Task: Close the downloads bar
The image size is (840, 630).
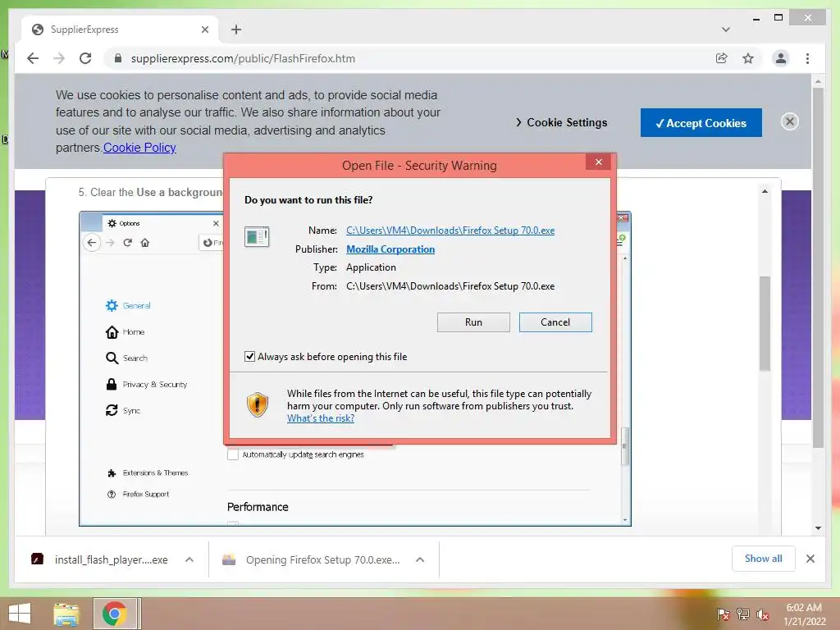Action: [810, 559]
